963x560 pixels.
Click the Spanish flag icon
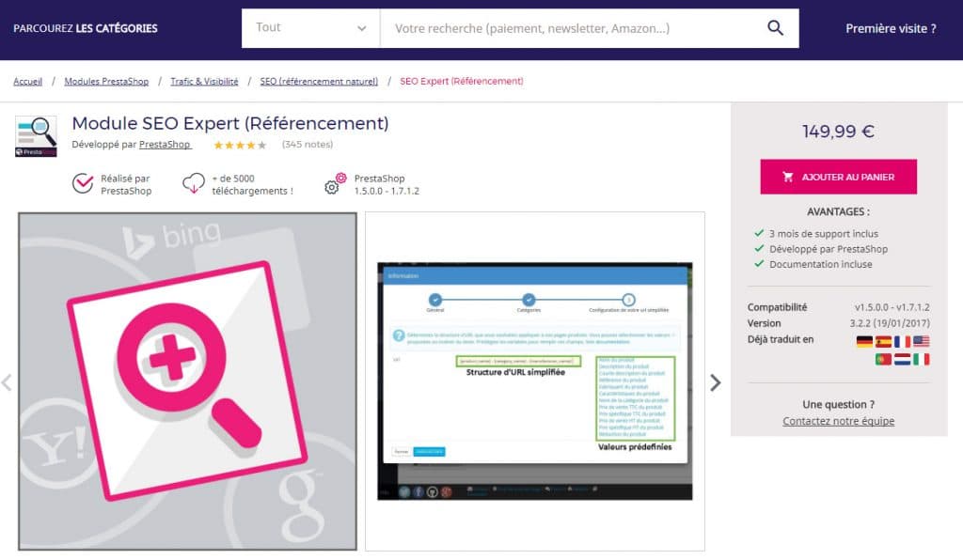(883, 342)
